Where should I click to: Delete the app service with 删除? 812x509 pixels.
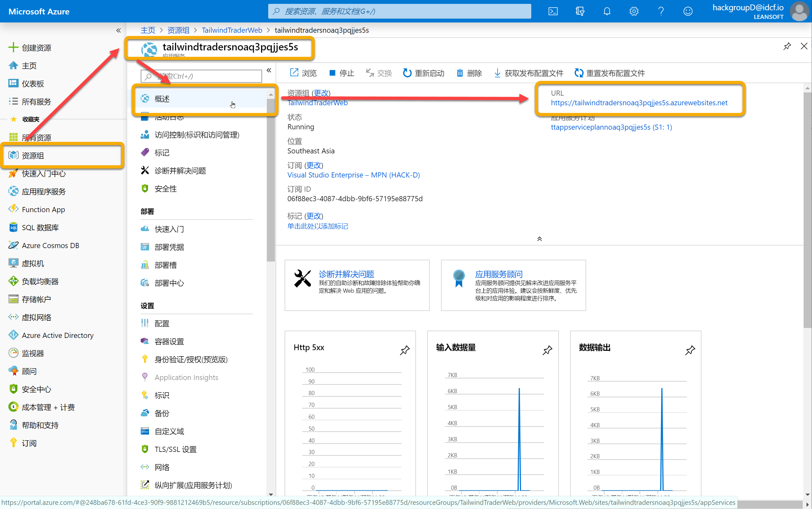[x=469, y=73]
